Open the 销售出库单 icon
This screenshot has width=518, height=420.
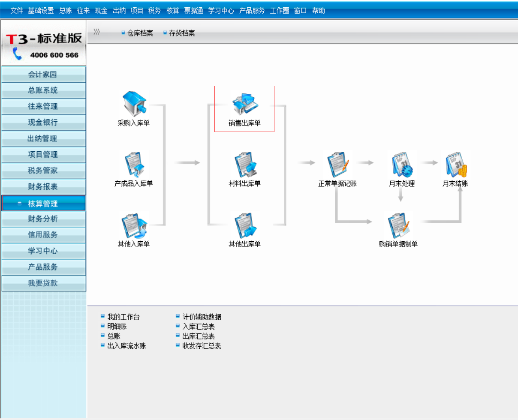(x=244, y=104)
